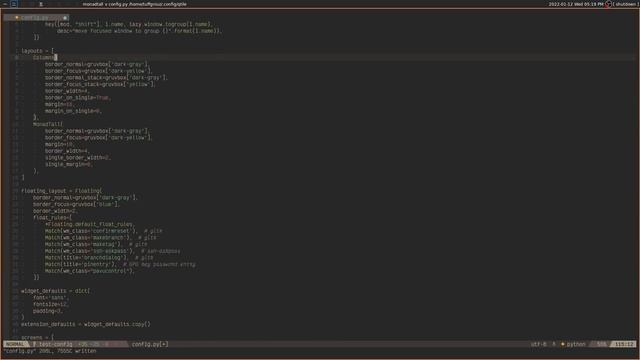This screenshot has width=640, height=360.
Task: Click the config.py[+] filename in the statusline
Action: click(x=150, y=344)
